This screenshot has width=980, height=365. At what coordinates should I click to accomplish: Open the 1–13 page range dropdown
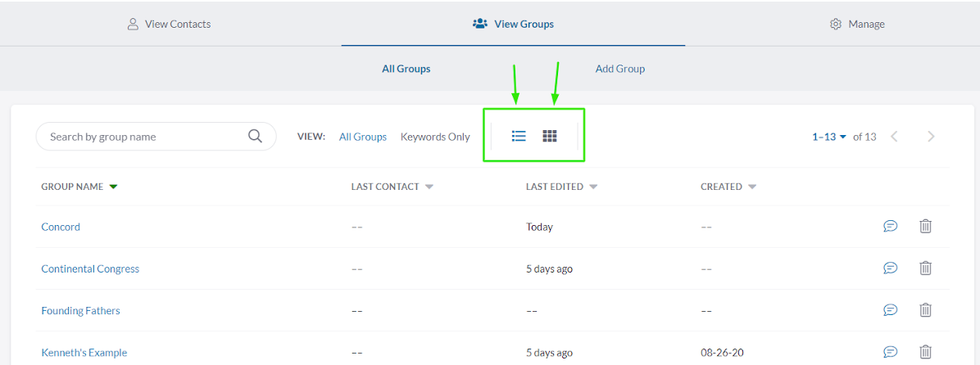(x=829, y=137)
